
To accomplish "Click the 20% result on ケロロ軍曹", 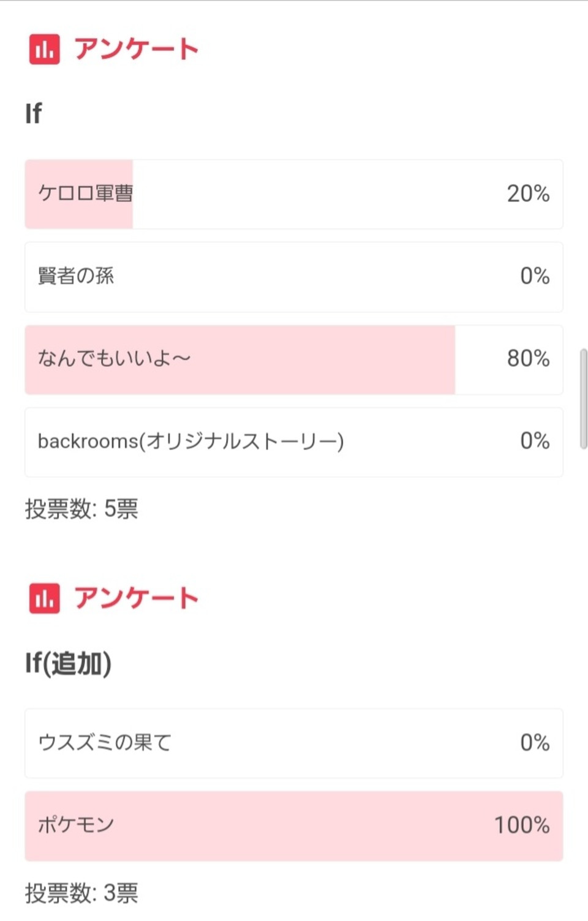I will pyautogui.click(x=528, y=194).
